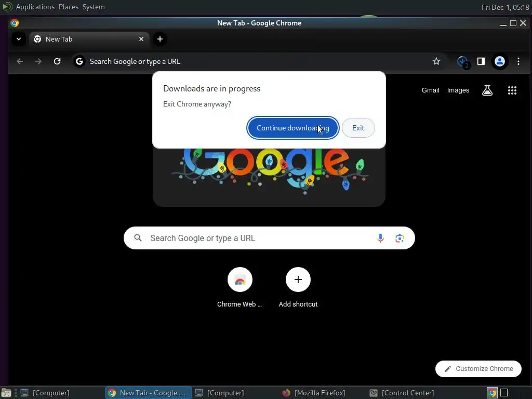Click the Google G icon in address bar
The height and width of the screenshot is (399, 532).
pyautogui.click(x=79, y=61)
